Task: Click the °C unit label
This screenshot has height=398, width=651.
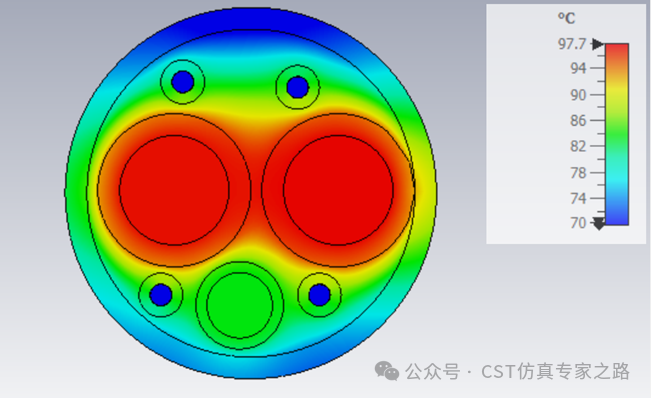Action: point(566,18)
